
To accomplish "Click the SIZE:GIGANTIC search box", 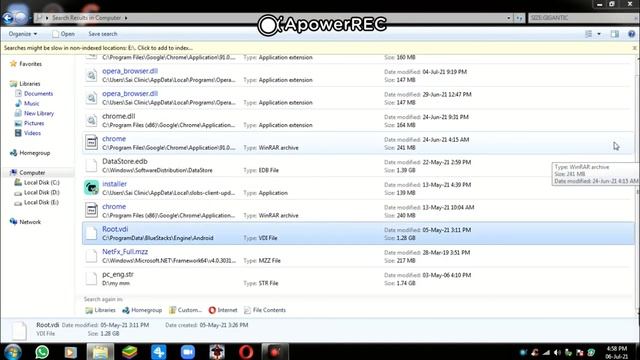I will coord(583,18).
